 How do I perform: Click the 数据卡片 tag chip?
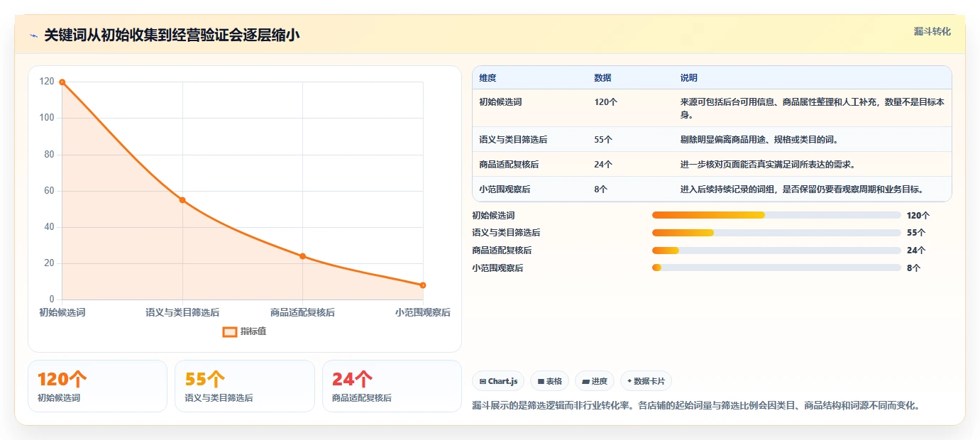tap(646, 381)
